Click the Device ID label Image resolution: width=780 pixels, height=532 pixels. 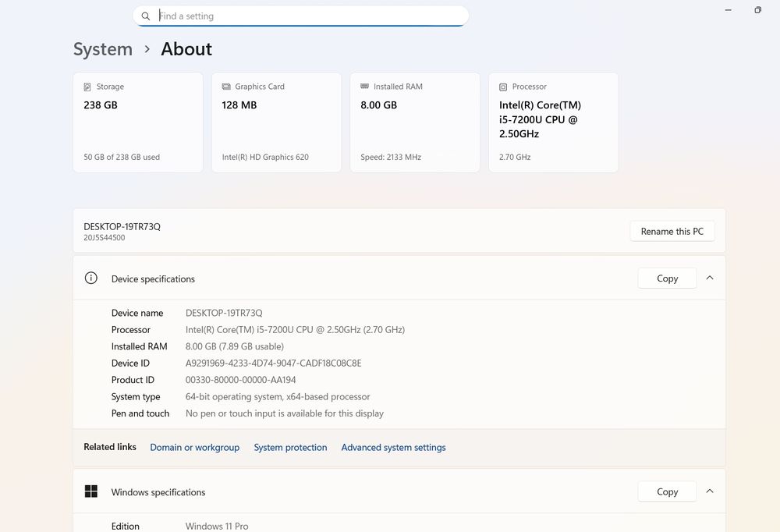pyautogui.click(x=130, y=364)
